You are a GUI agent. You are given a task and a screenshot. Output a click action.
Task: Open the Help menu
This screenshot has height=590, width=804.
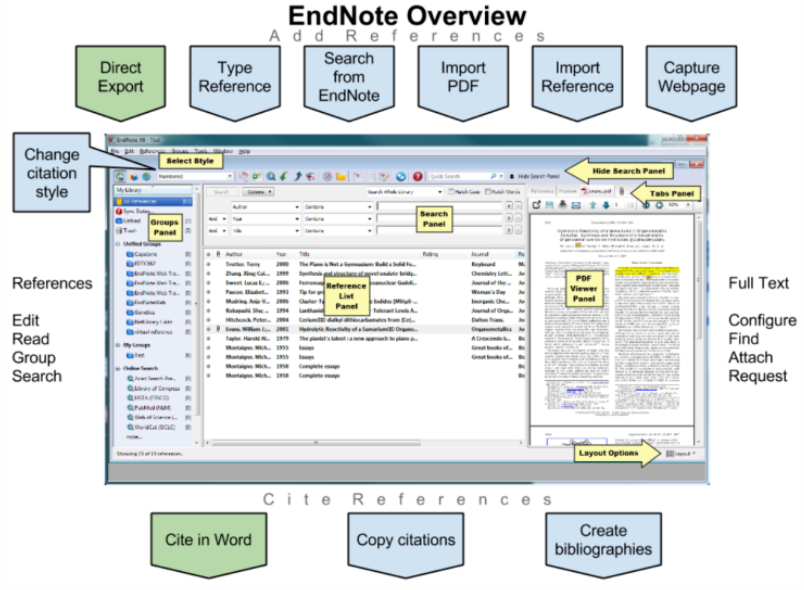(x=245, y=151)
